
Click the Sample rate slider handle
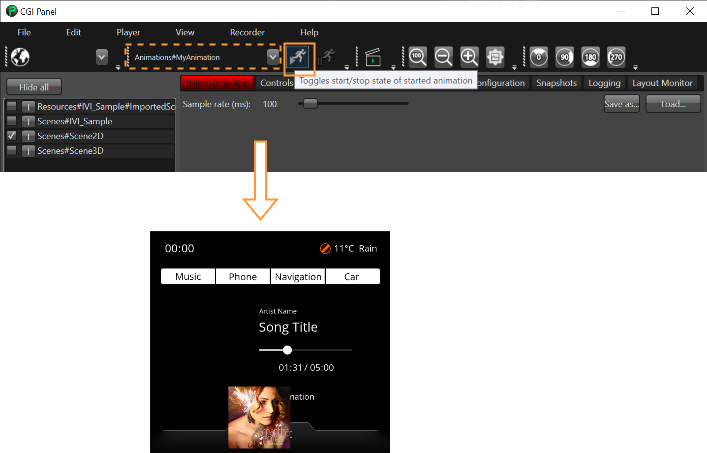[310, 104]
